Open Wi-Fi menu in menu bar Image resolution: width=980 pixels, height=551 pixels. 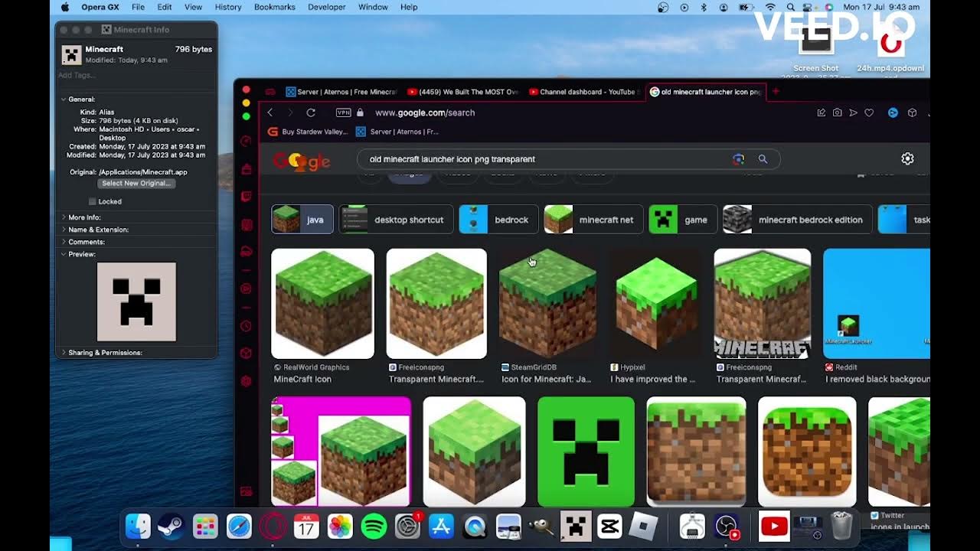pos(769,7)
